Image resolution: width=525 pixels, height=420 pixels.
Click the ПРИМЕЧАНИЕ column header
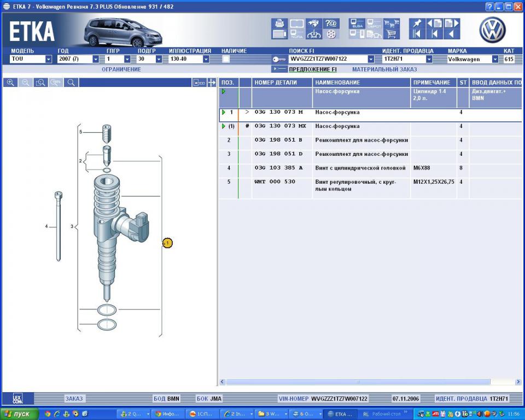tap(434, 83)
